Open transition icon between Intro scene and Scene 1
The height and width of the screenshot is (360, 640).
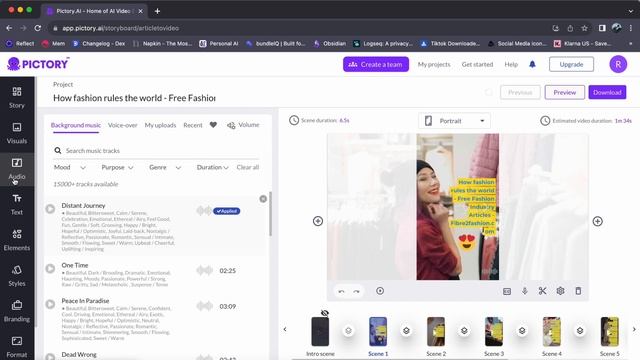(x=348, y=331)
